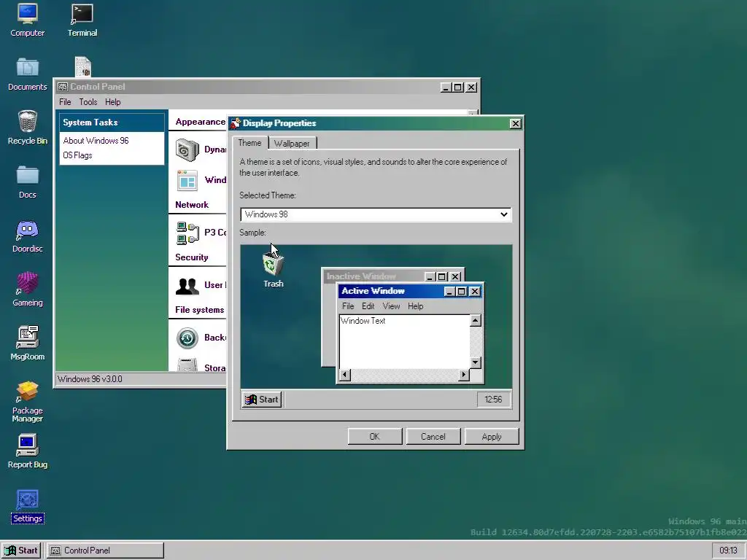Open the Gameing shortcut icon
Image resolution: width=747 pixels, height=560 pixels.
(27, 289)
